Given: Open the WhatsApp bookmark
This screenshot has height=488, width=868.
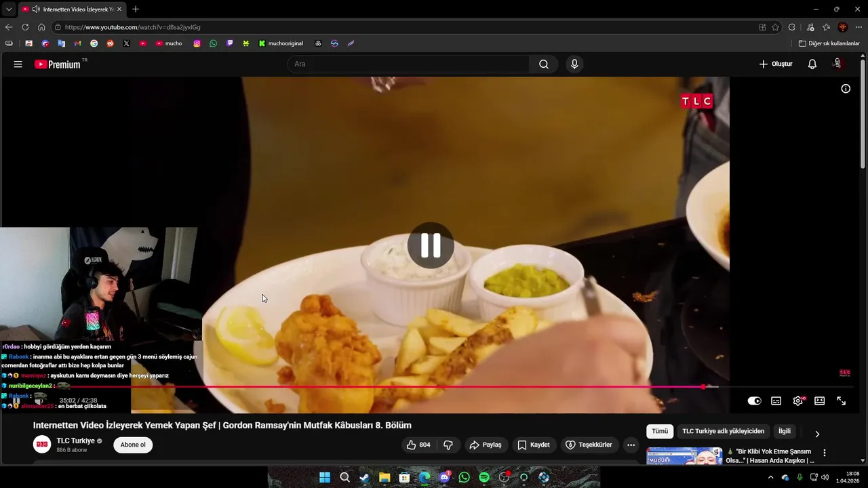Looking at the screenshot, I should tap(213, 43).
